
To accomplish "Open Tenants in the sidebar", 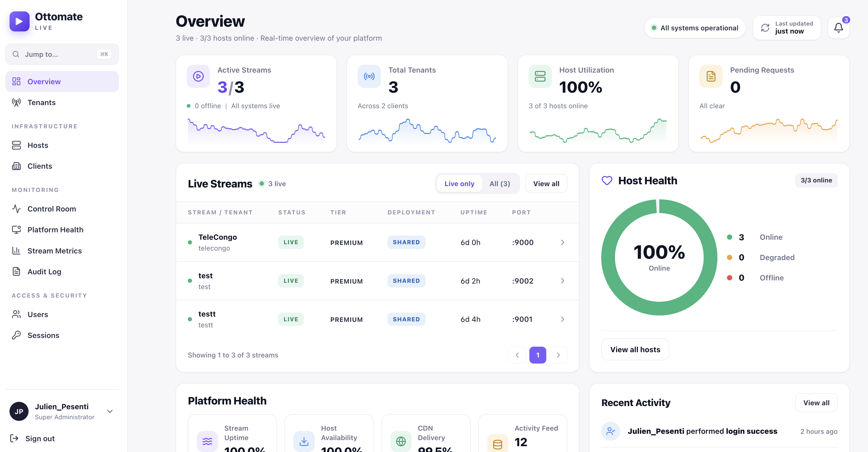I will pos(62,102).
